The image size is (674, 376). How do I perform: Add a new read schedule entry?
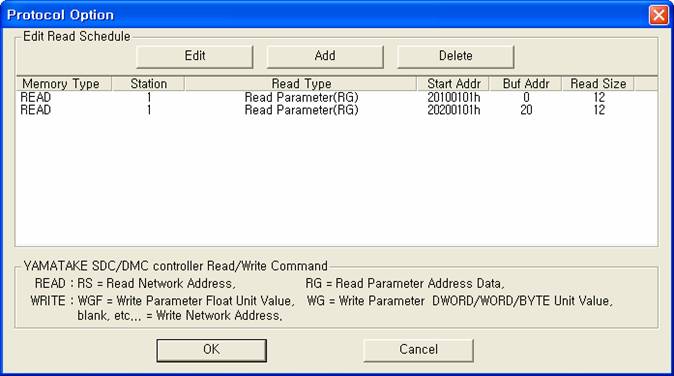tap(325, 57)
